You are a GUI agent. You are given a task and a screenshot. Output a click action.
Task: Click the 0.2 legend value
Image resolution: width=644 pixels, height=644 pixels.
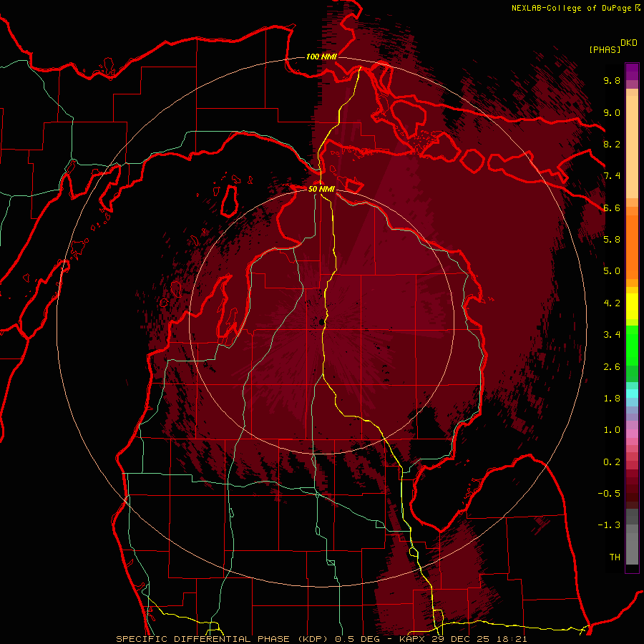[x=612, y=462]
